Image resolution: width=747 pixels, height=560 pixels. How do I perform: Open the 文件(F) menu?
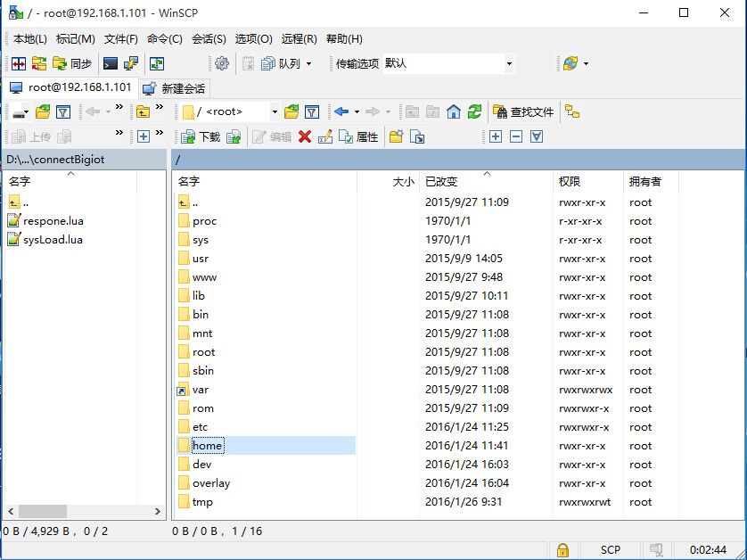121,39
